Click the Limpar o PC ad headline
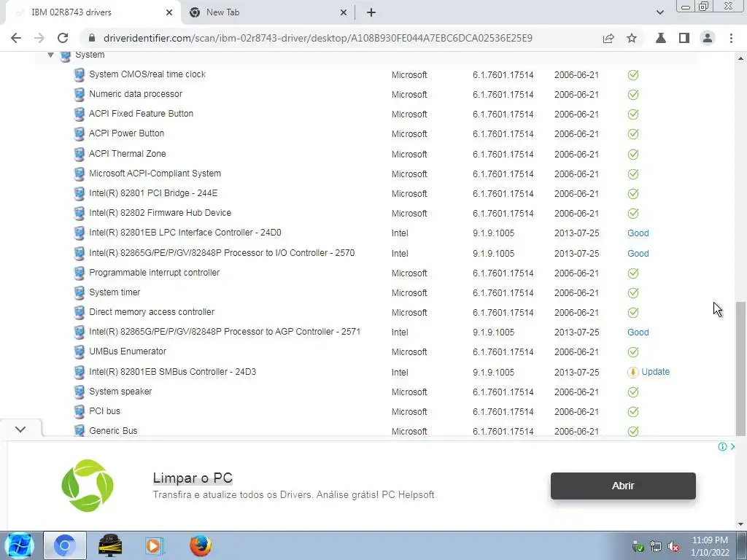The image size is (747, 560). tap(193, 478)
